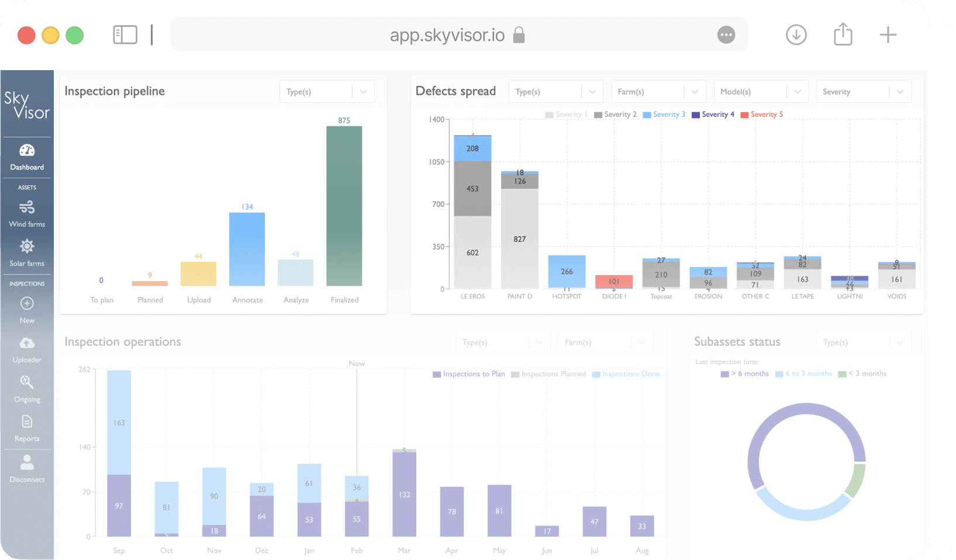Open Model(s) dropdown in Defects spread
956x560 pixels.
pyautogui.click(x=761, y=92)
